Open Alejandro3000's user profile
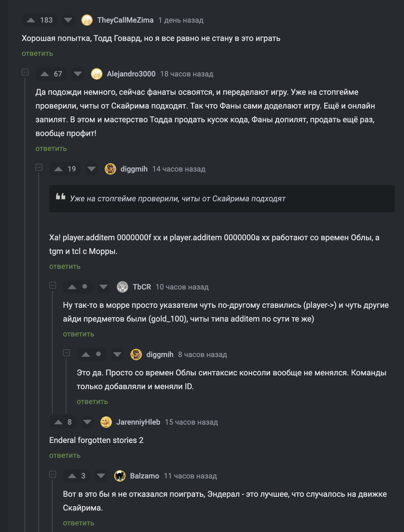 click(x=131, y=74)
